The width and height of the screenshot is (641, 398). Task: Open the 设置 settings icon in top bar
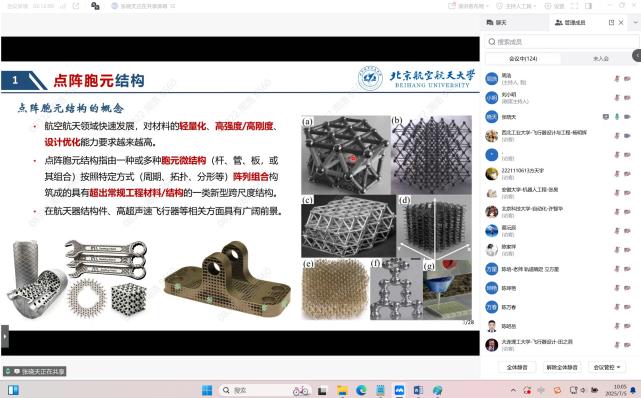pos(554,6)
